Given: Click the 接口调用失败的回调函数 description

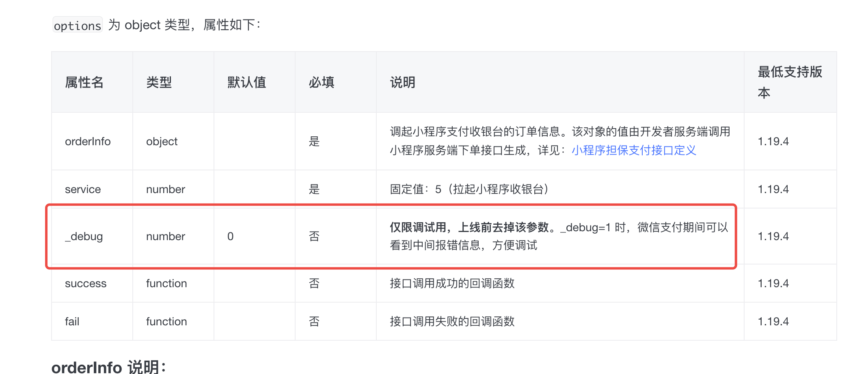Looking at the screenshot, I should (452, 322).
